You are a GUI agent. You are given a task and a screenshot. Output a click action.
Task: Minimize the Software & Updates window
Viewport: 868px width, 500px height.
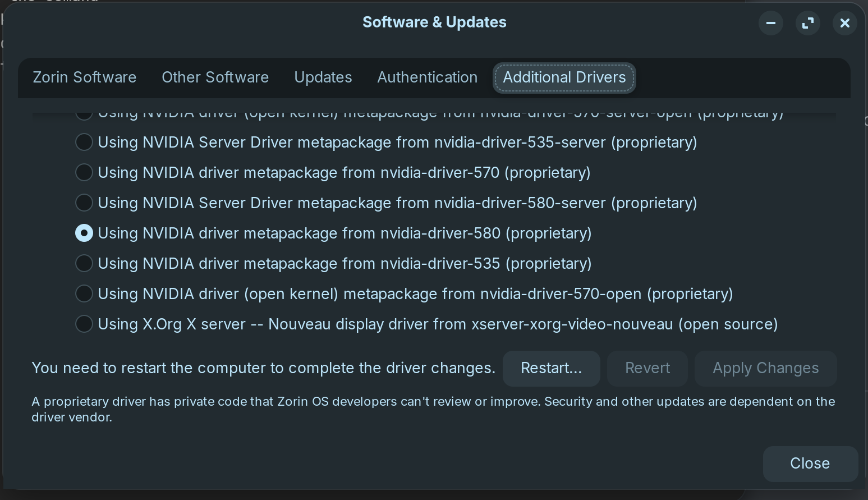point(770,23)
